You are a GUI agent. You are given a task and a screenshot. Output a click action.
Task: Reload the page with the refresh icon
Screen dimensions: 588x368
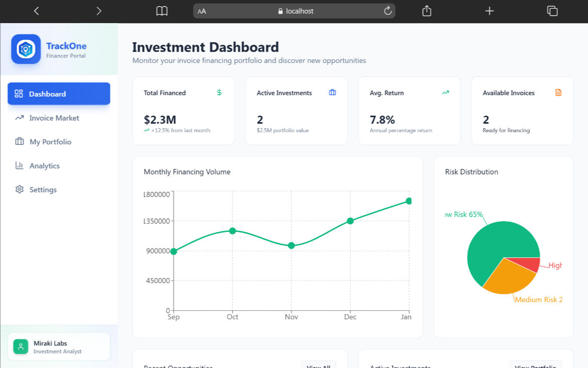click(388, 11)
